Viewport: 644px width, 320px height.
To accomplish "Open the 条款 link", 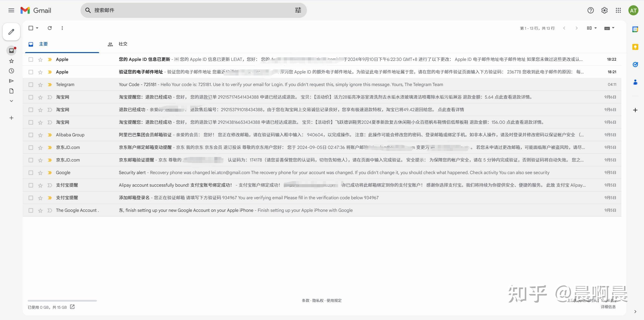I will (306, 300).
